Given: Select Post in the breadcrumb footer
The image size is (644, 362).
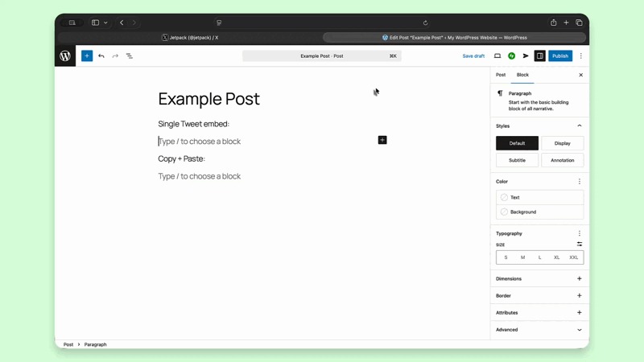Looking at the screenshot, I should pyautogui.click(x=68, y=344).
